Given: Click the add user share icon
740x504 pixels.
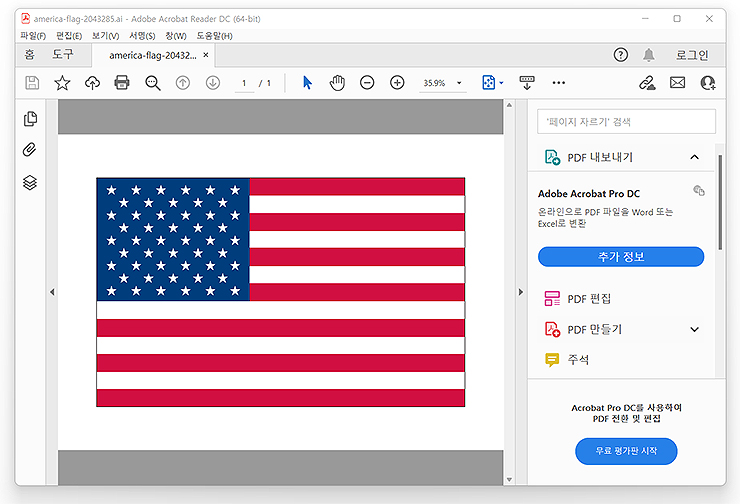Looking at the screenshot, I should point(708,83).
